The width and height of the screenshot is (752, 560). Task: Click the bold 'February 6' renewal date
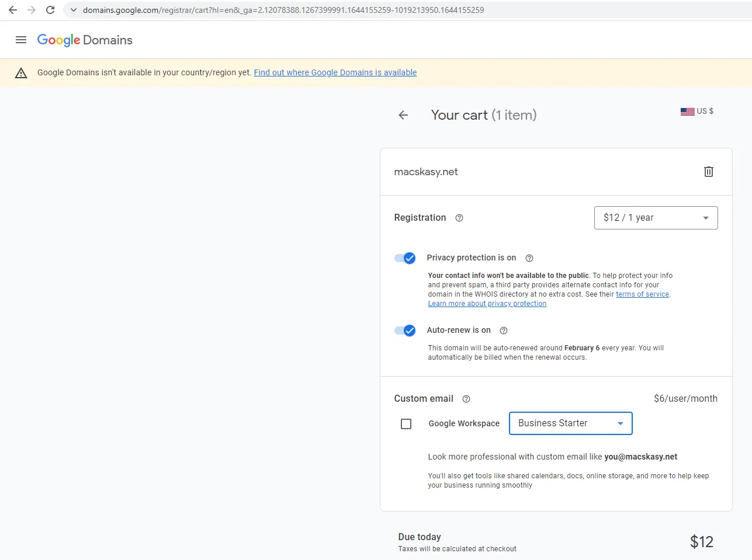582,348
